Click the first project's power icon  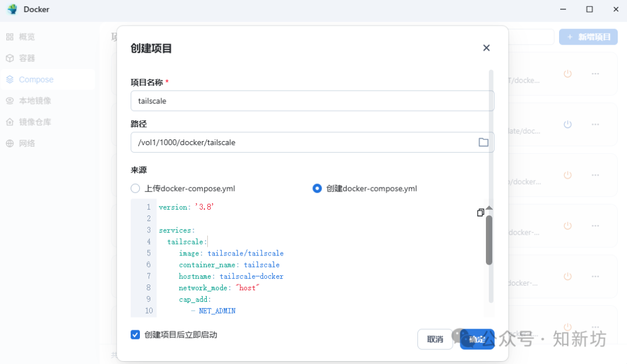coord(568,74)
